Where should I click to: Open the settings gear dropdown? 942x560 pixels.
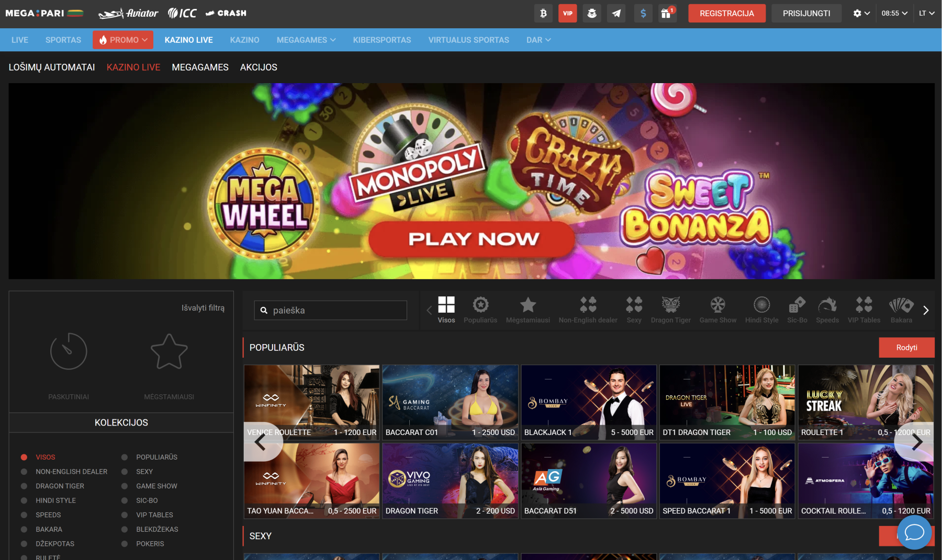[861, 13]
